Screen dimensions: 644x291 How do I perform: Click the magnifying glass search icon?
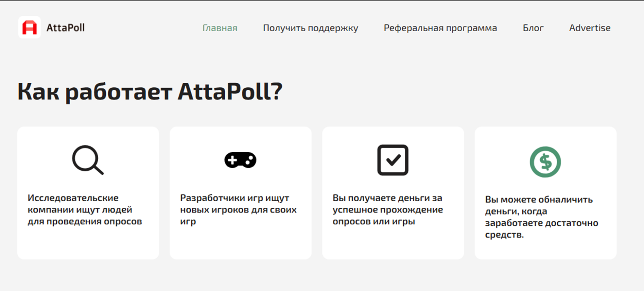[x=88, y=160]
